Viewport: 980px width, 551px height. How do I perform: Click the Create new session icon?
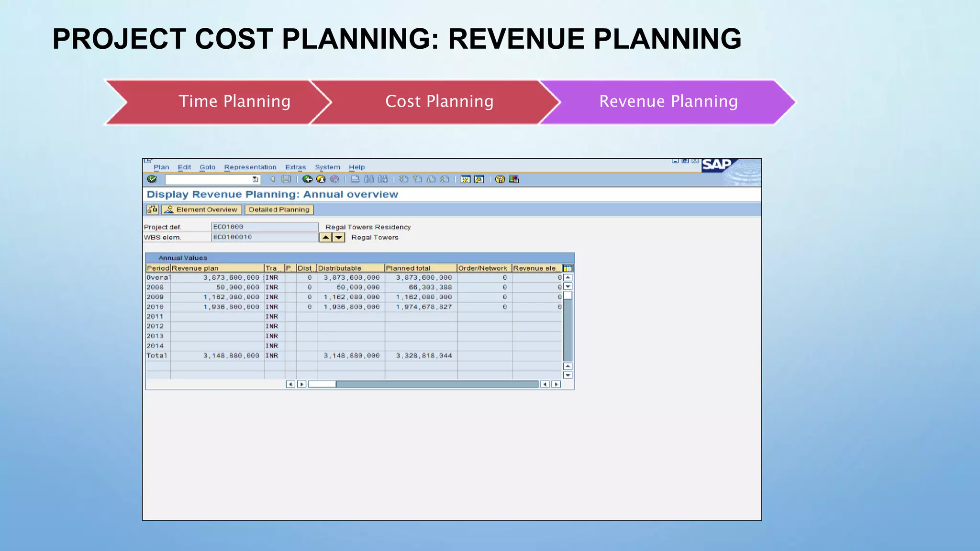tap(466, 179)
